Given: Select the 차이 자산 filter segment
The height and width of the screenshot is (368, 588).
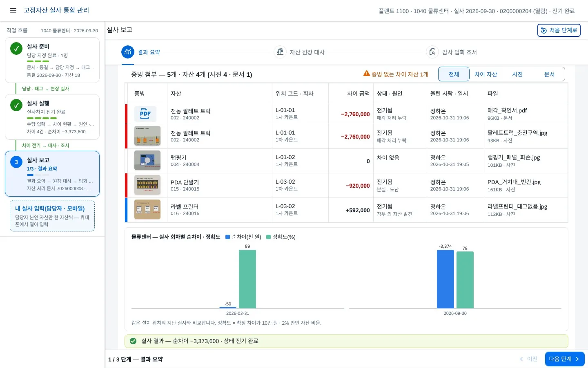Looking at the screenshot, I should pyautogui.click(x=486, y=74).
